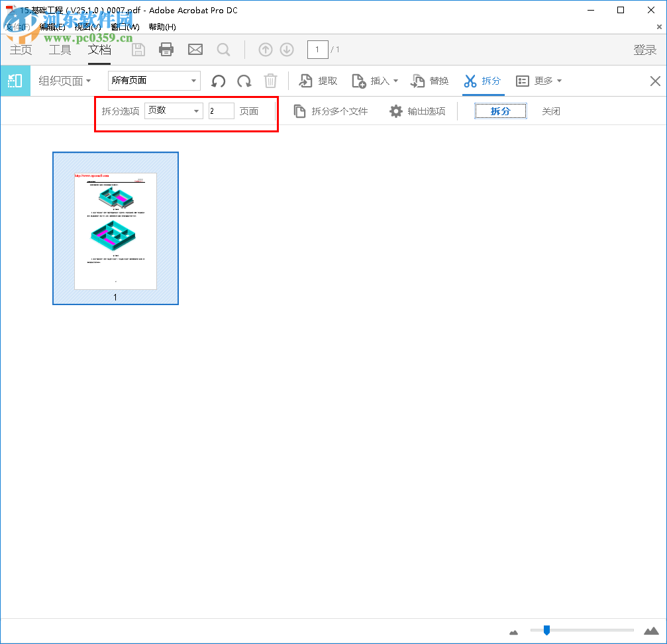
Task: Rotate pages counterclockwise
Action: pos(218,81)
